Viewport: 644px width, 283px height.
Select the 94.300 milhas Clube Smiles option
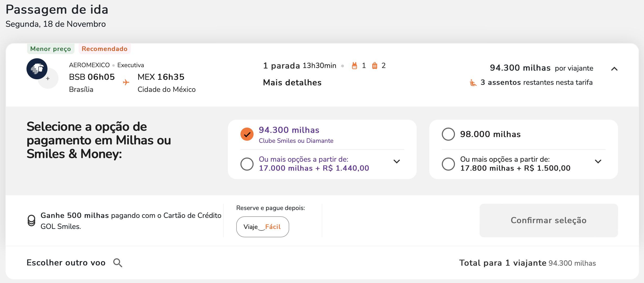click(x=247, y=134)
